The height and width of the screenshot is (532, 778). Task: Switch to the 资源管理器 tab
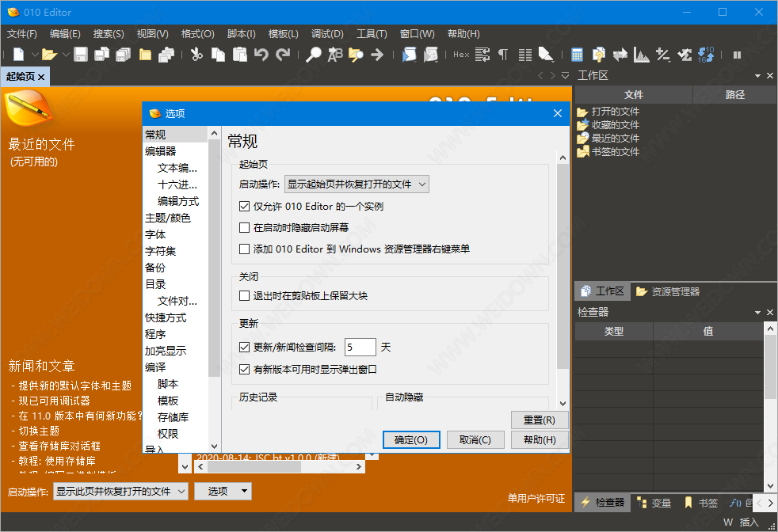668,291
